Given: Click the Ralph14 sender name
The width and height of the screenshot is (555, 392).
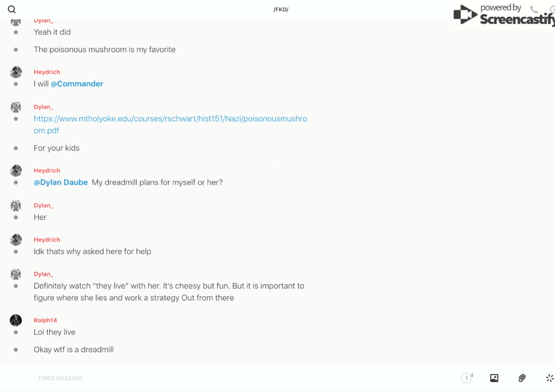Looking at the screenshot, I should 45,320.
